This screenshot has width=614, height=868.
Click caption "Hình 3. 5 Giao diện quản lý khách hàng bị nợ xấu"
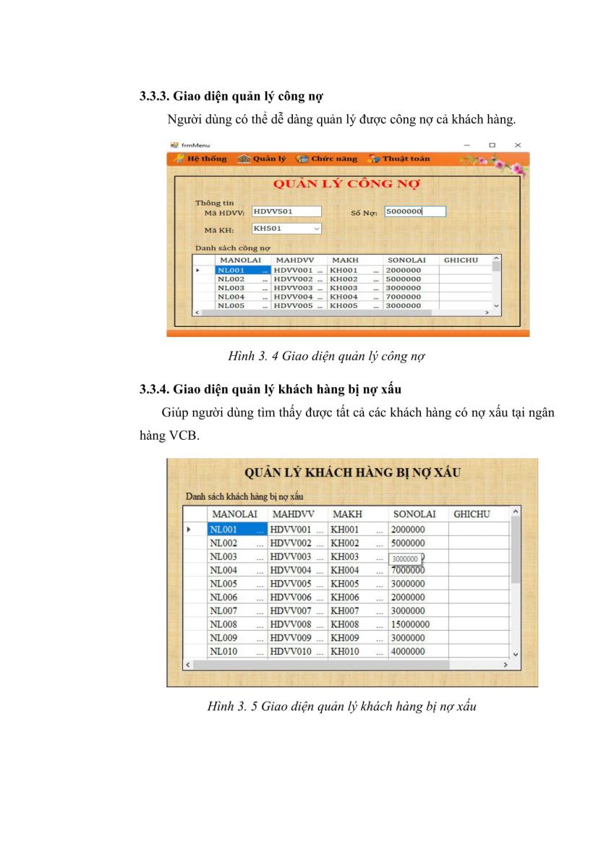point(341,707)
